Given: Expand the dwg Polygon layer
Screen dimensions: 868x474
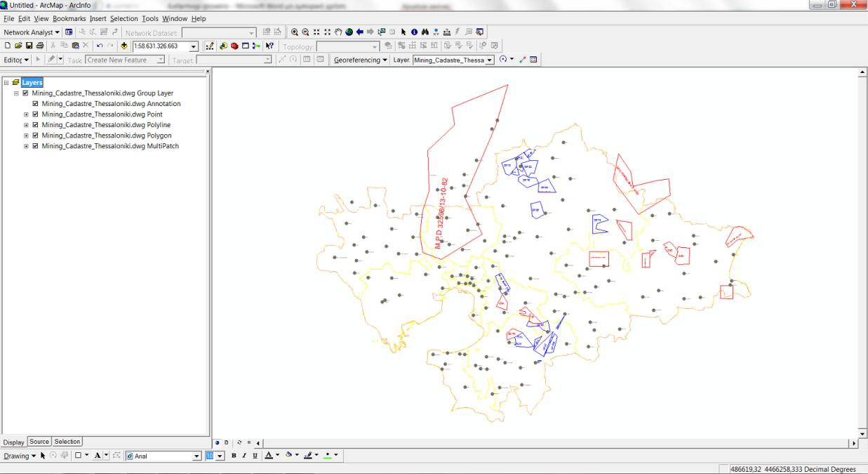Looking at the screenshot, I should 26,135.
